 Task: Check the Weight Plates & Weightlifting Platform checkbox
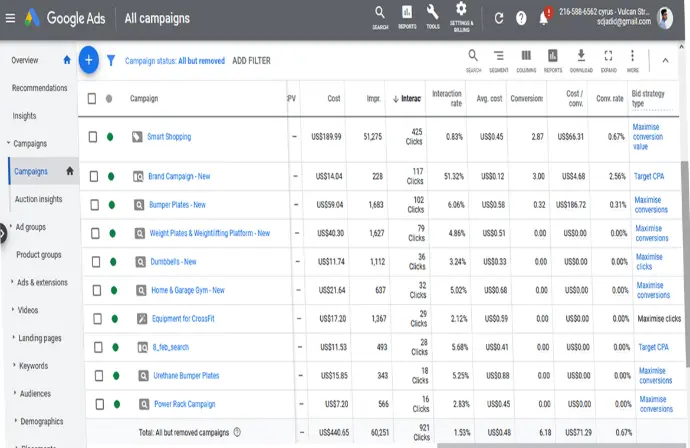pos(95,233)
